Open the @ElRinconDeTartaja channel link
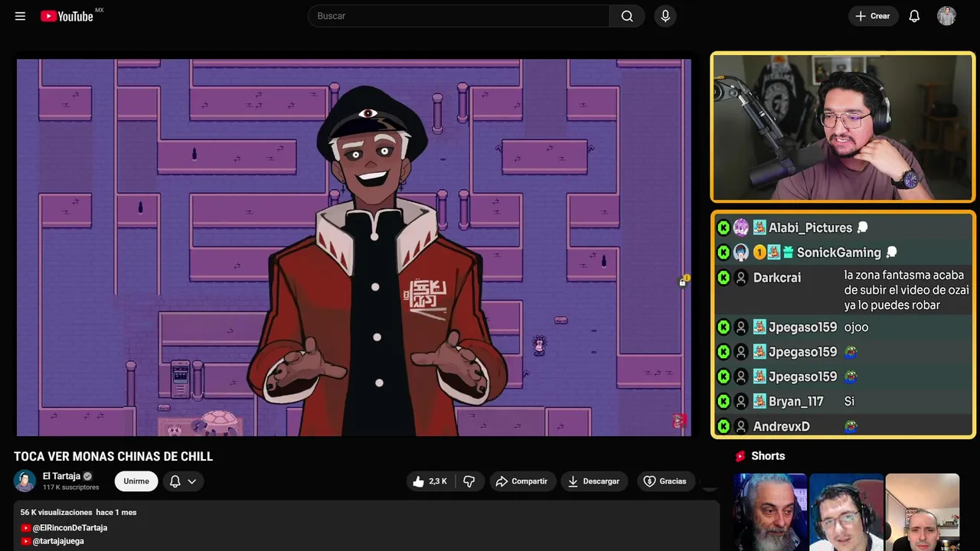This screenshot has width=980, height=551. coord(70,528)
